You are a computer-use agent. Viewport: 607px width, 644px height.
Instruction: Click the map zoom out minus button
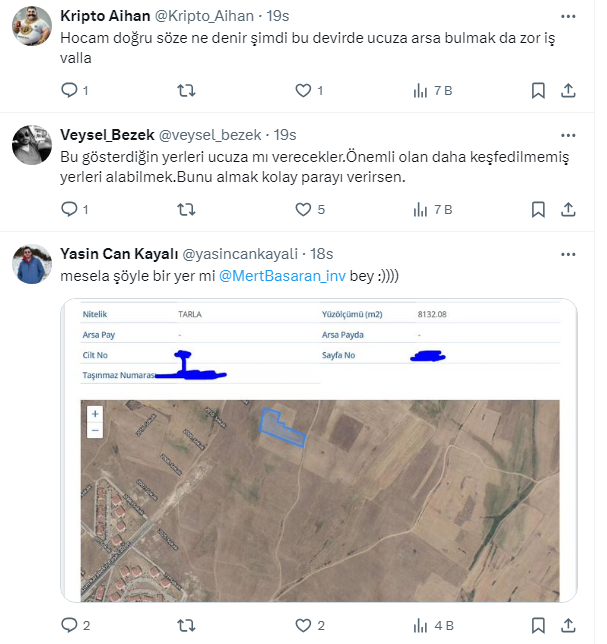(x=95, y=429)
